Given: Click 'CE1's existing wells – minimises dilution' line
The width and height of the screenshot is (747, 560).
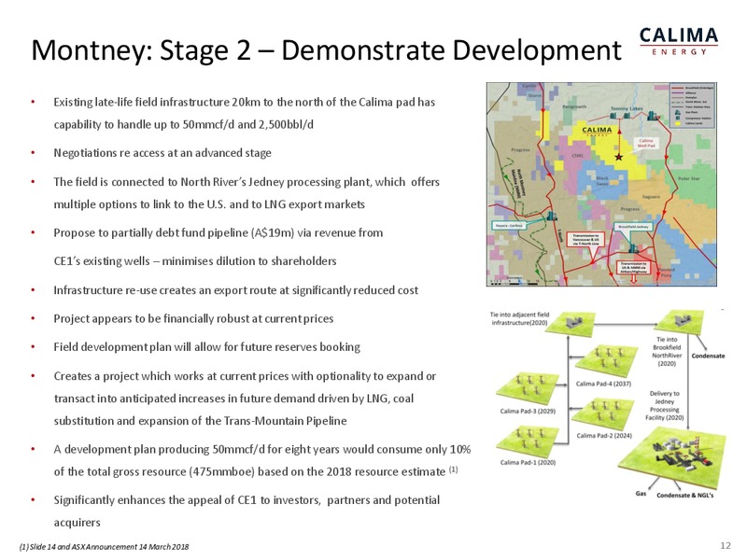Looking at the screenshot, I should point(195,261).
